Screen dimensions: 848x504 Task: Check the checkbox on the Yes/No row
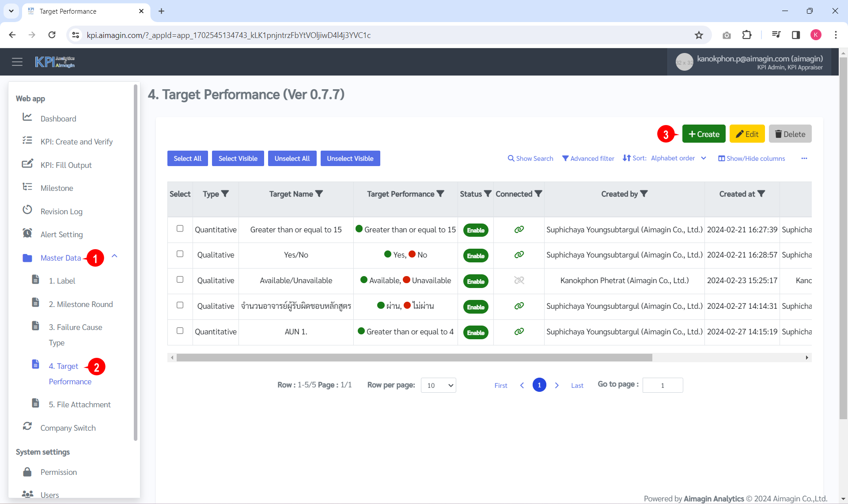tap(180, 254)
